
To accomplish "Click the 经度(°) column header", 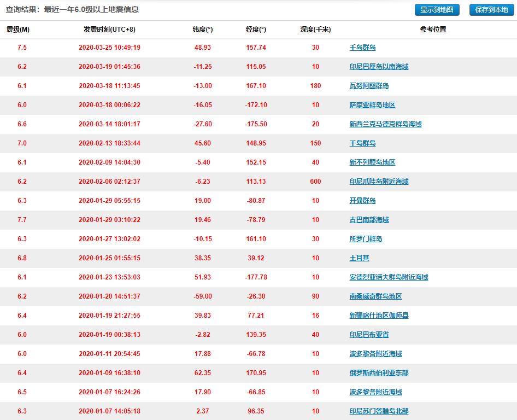I will [256, 30].
